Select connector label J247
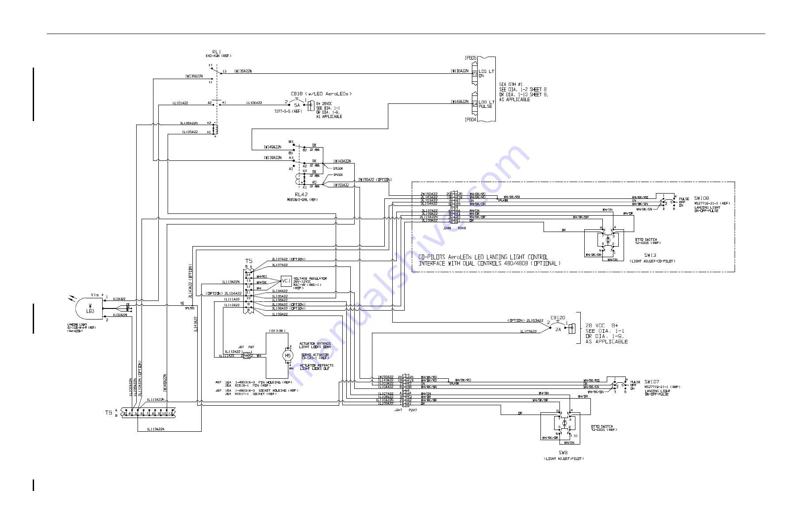The image size is (812, 525). coord(398,410)
